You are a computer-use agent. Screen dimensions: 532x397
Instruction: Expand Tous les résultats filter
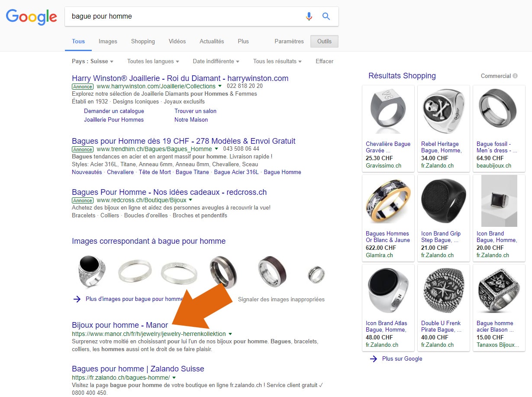[x=277, y=61]
